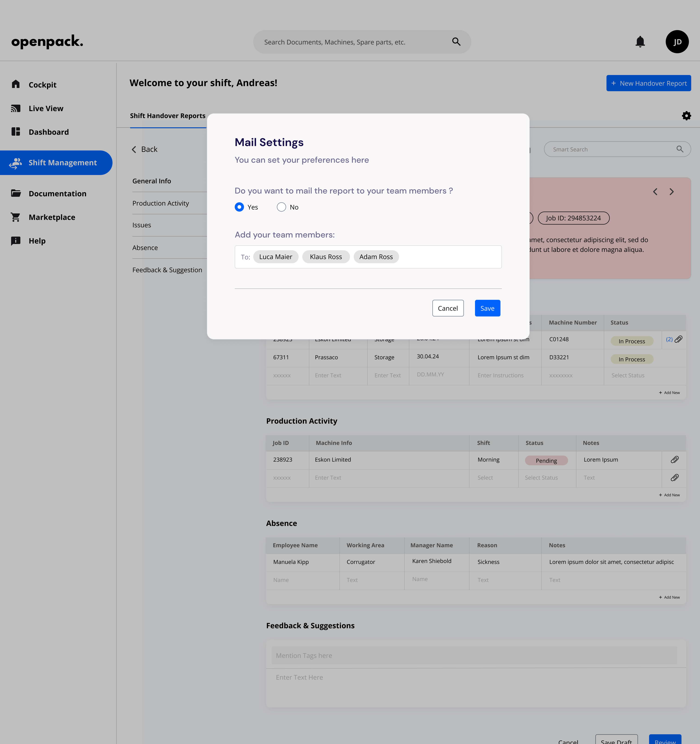The height and width of the screenshot is (744, 700).
Task: Click the Live View feed icon
Action: [x=16, y=108]
